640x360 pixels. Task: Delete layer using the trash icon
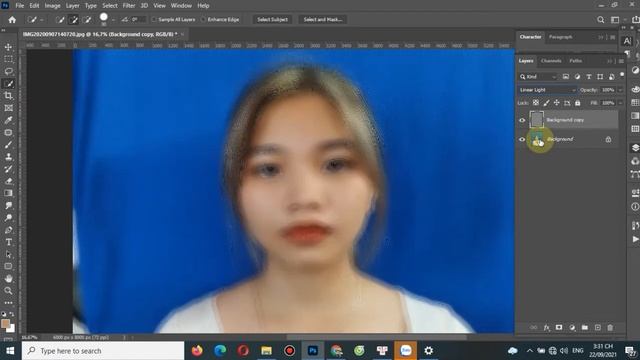coord(610,328)
